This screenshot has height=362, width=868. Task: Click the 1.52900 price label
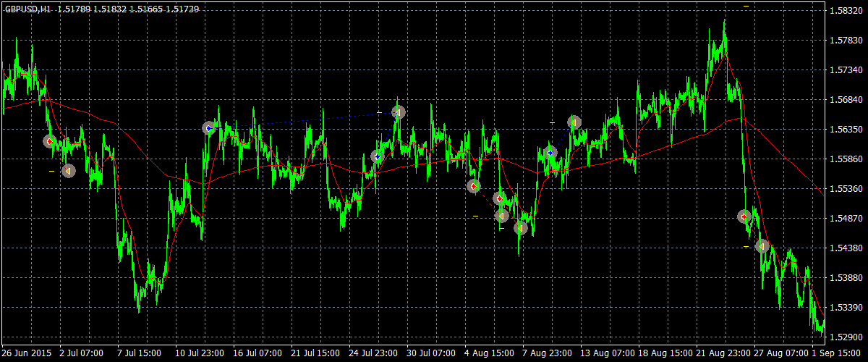847,337
